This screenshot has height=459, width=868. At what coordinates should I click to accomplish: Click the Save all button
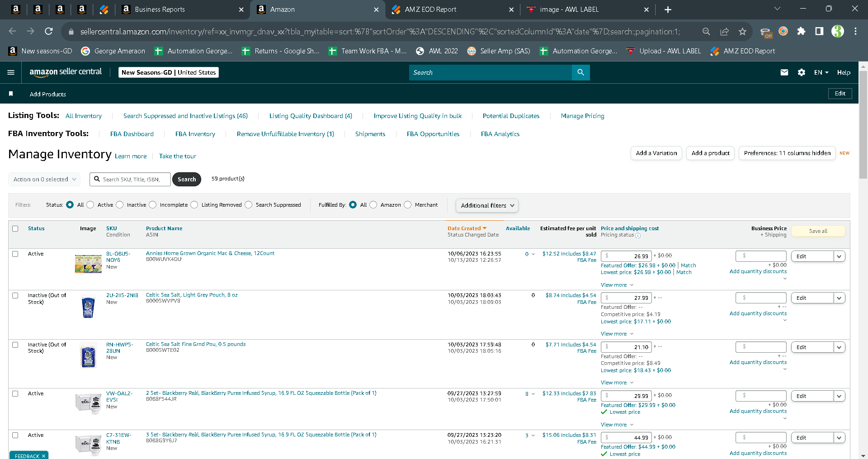coord(818,231)
